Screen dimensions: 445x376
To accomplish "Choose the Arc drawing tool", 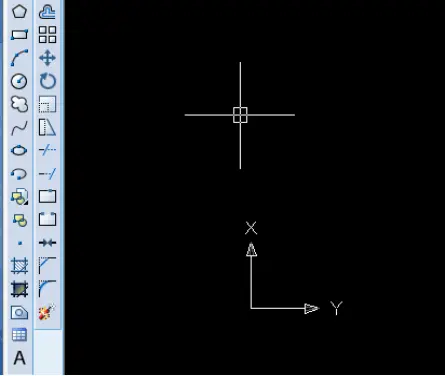I will pos(19,58).
